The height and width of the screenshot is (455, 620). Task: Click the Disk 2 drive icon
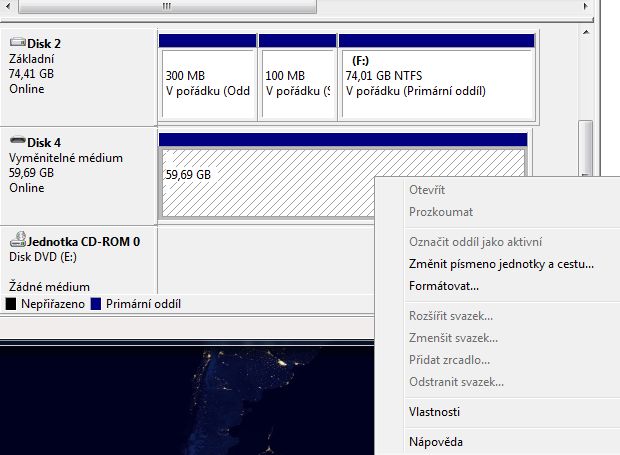[17, 42]
